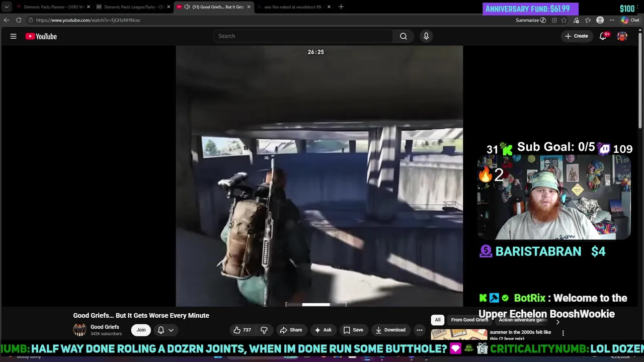Open the Good Griefs channel name link
Screen dimensions: 644x362
click(105, 327)
